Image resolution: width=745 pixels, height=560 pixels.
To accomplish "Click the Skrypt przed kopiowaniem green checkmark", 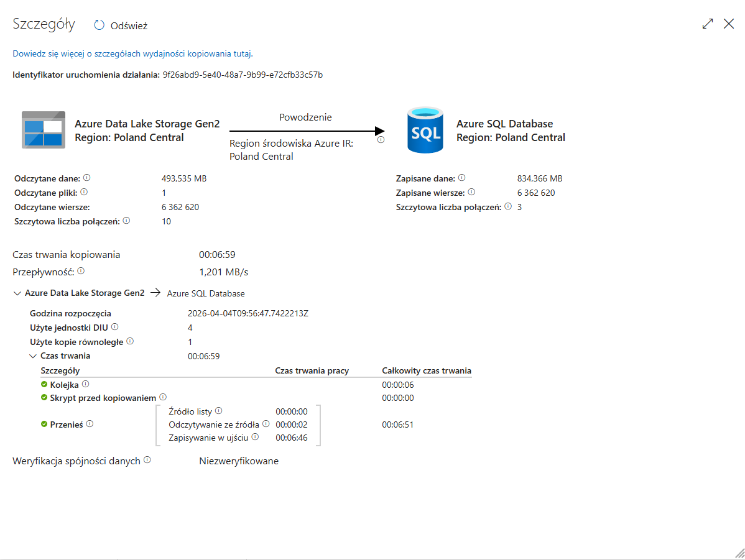I will click(44, 398).
